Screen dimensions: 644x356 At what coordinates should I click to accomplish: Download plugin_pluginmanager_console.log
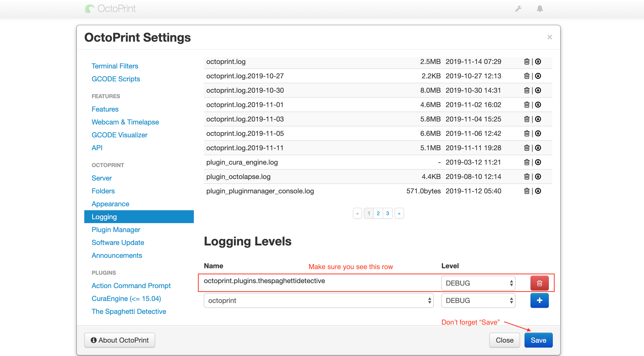pos(538,191)
